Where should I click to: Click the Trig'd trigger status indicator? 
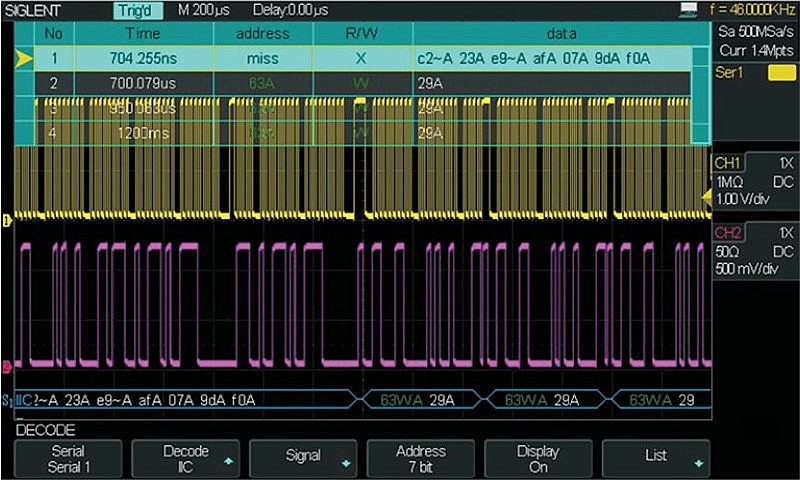pyautogui.click(x=139, y=11)
